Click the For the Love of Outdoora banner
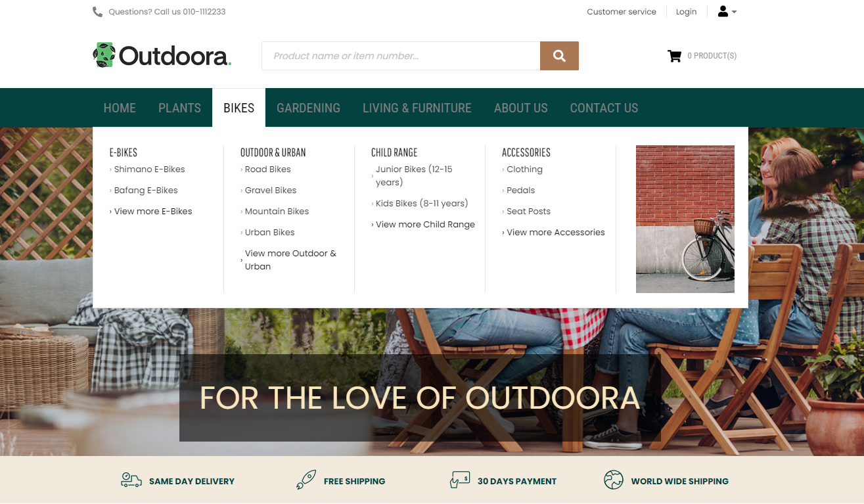The height and width of the screenshot is (504, 864). 420,398
